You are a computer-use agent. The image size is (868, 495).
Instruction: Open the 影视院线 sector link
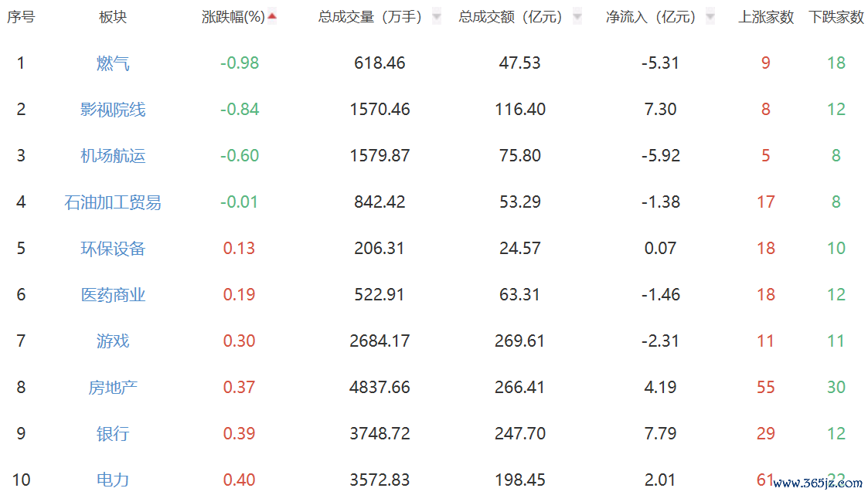[x=113, y=110]
